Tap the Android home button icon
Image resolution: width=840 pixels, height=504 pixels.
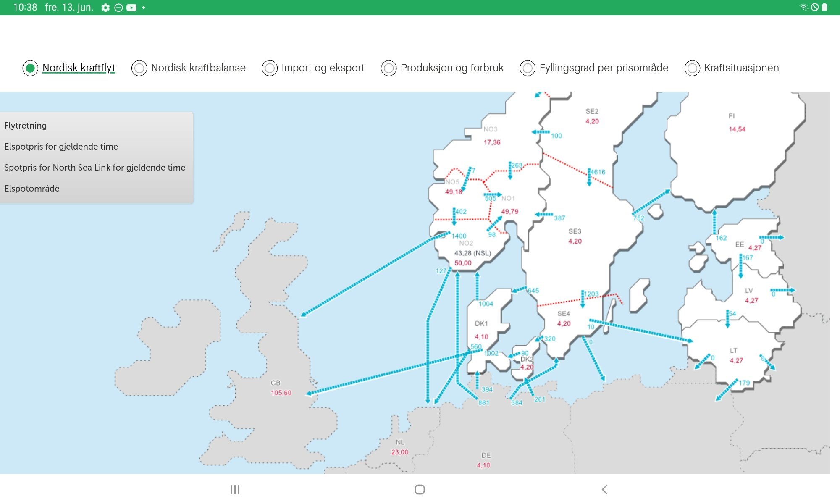pyautogui.click(x=420, y=489)
